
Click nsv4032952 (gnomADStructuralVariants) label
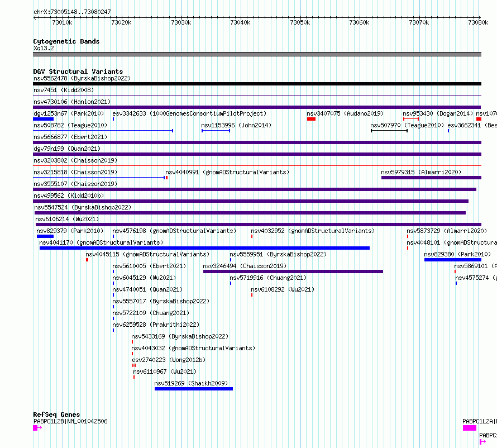point(313,231)
